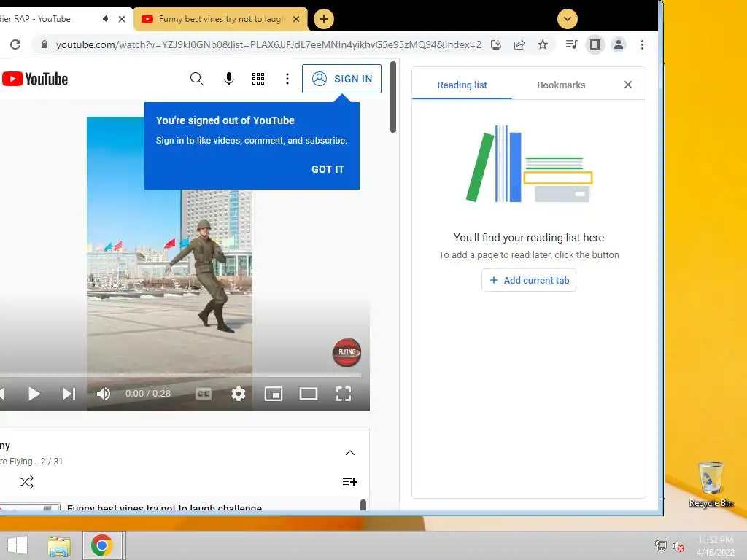Search with voice microphone icon
The width and height of the screenshot is (747, 560).
tap(228, 79)
